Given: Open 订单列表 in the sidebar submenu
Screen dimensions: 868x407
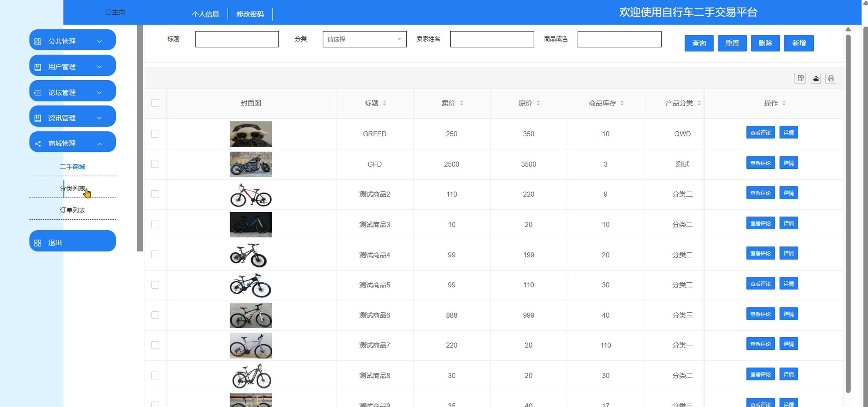Looking at the screenshot, I should tap(72, 210).
